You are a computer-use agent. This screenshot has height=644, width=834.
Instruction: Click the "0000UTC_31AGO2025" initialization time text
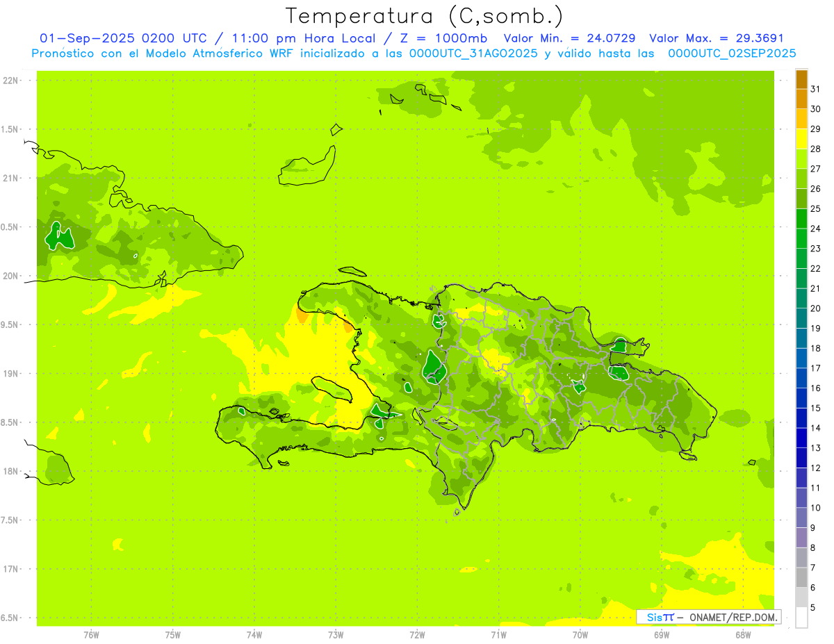(x=475, y=53)
